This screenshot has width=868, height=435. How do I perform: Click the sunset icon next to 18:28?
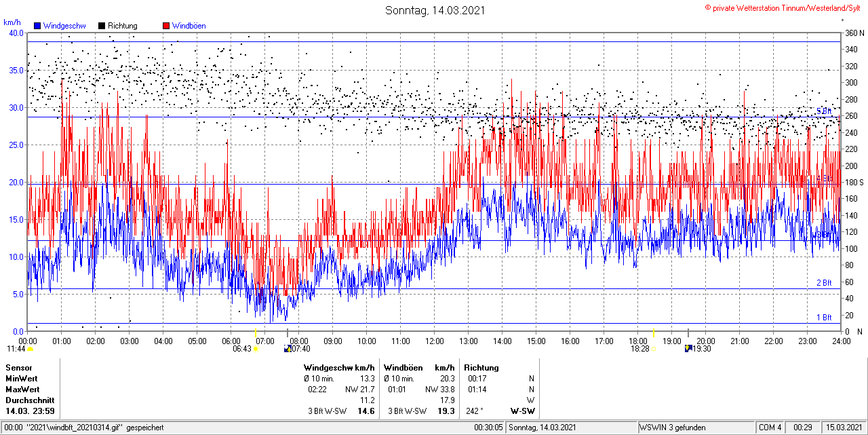[654, 349]
